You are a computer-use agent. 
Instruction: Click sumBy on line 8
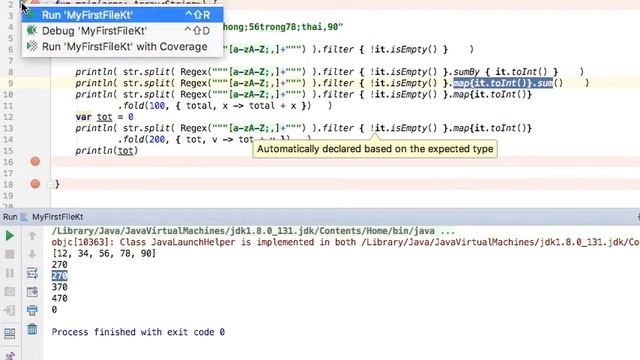tap(467, 72)
